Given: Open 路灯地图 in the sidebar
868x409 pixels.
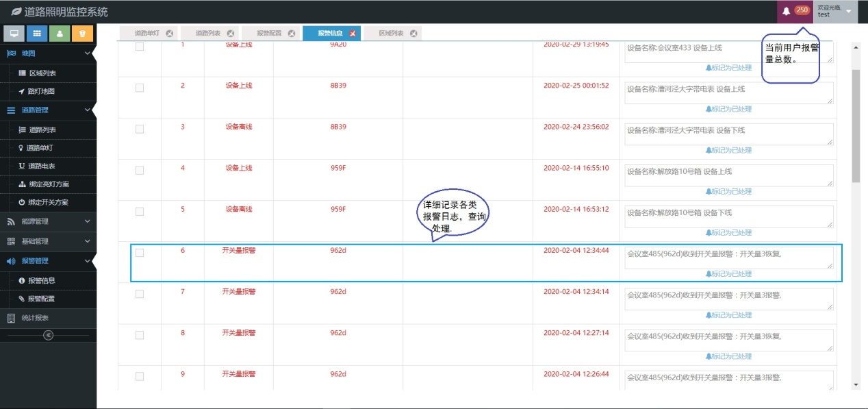Looking at the screenshot, I should point(41,91).
